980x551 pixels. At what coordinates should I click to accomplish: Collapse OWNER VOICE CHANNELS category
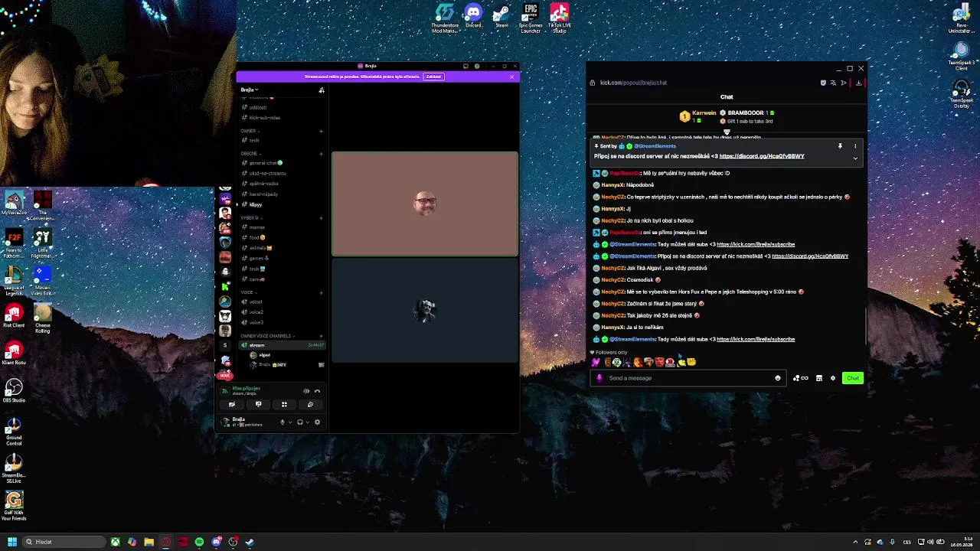point(266,336)
